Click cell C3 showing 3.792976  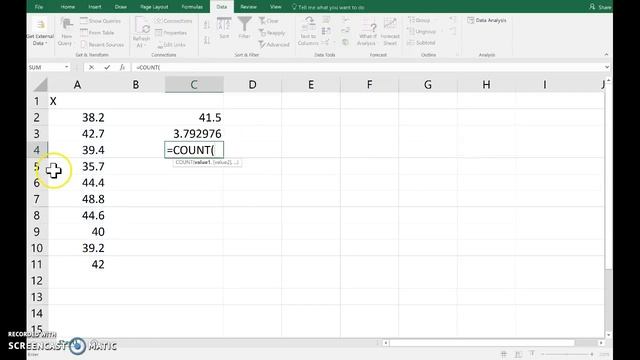pos(194,134)
